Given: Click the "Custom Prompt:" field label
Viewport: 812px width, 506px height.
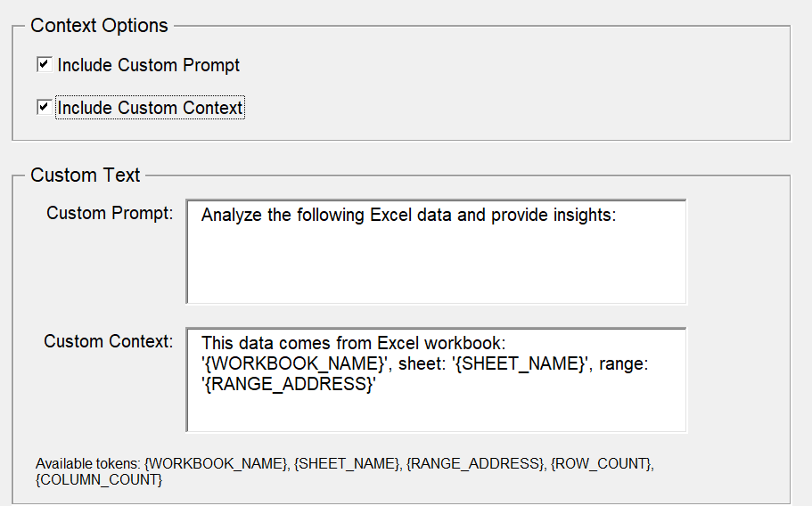Looking at the screenshot, I should pos(110,214).
